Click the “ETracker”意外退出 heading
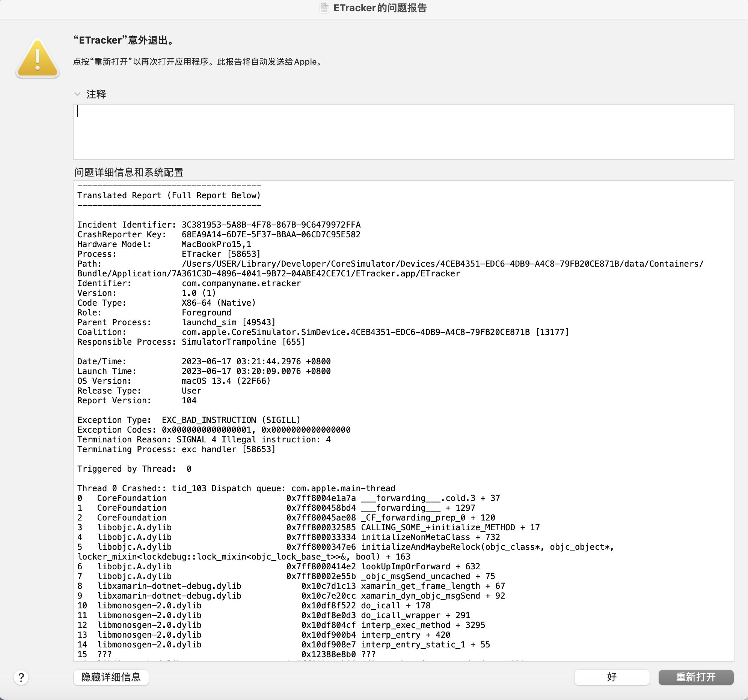Image resolution: width=748 pixels, height=700 pixels. (x=124, y=40)
